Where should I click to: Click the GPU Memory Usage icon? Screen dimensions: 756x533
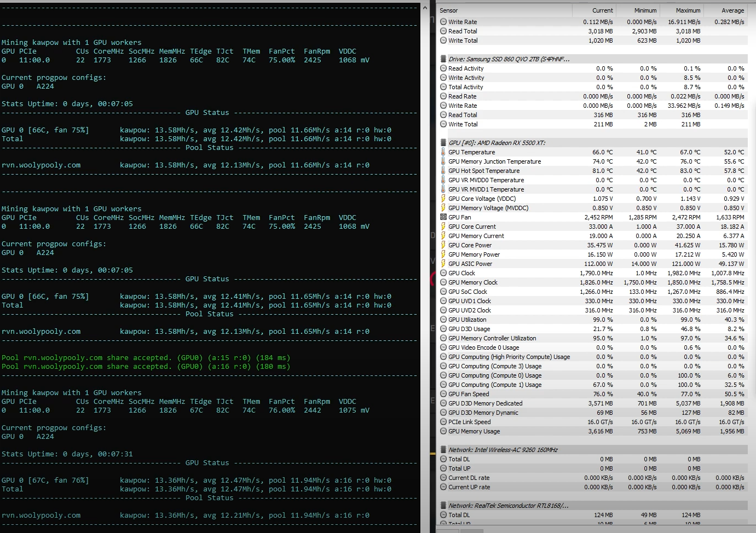coord(443,431)
